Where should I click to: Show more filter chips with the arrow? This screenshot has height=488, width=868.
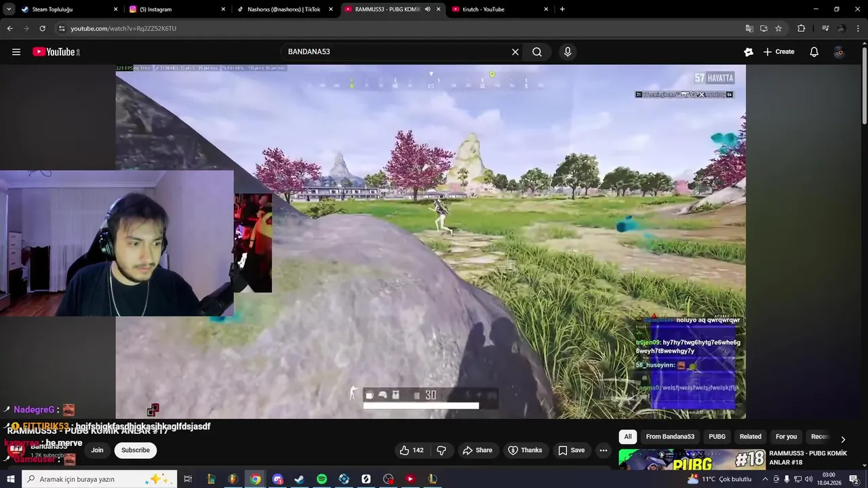(x=843, y=439)
